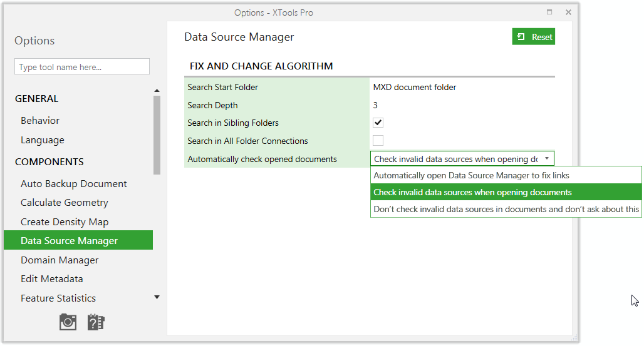Click sidebar scroll up arrow
The width and height of the screenshot is (644, 346).
157,90
